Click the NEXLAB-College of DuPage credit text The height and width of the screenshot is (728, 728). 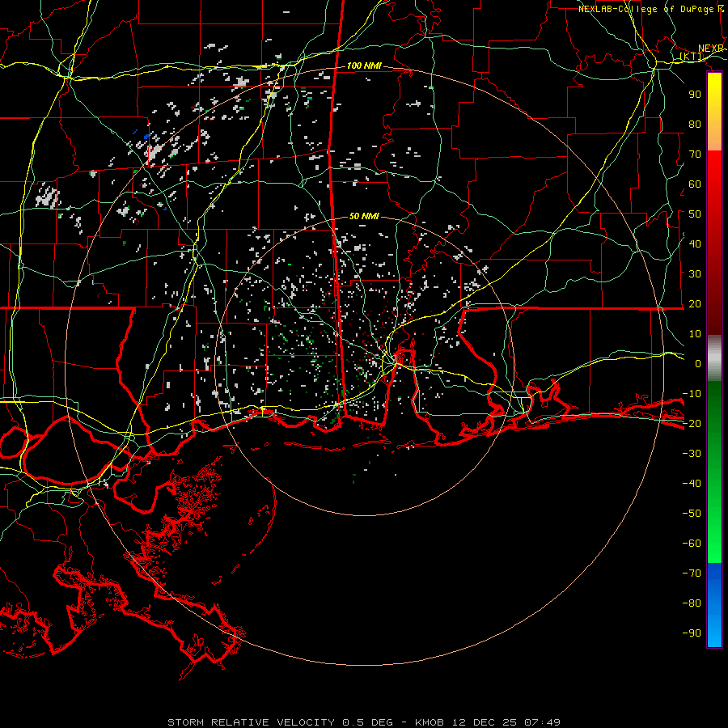[645, 9]
